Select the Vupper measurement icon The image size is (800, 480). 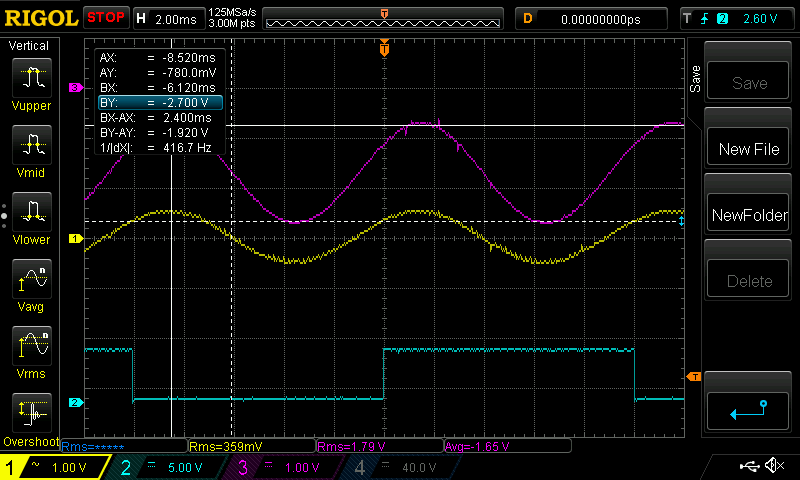tap(32, 78)
